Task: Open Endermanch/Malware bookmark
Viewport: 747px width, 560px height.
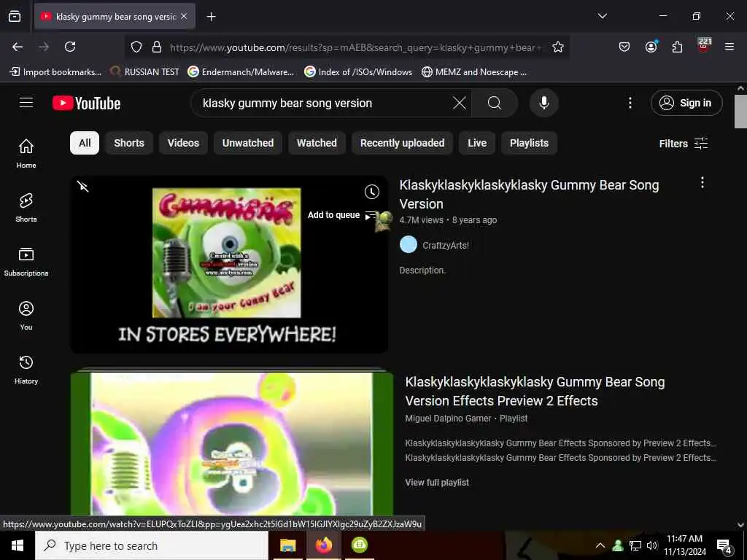Action: tap(241, 72)
